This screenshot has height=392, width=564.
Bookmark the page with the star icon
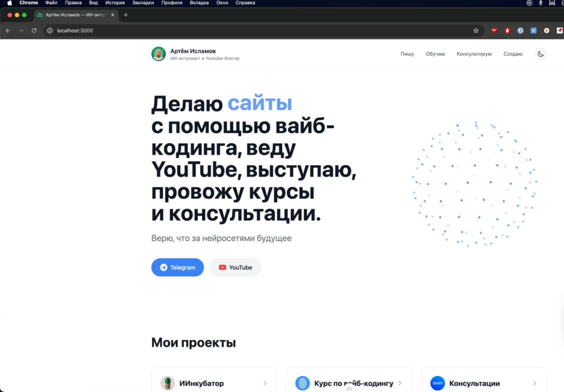point(476,31)
